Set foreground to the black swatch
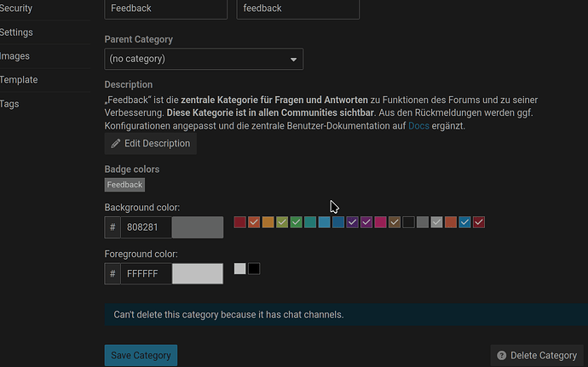 click(254, 269)
